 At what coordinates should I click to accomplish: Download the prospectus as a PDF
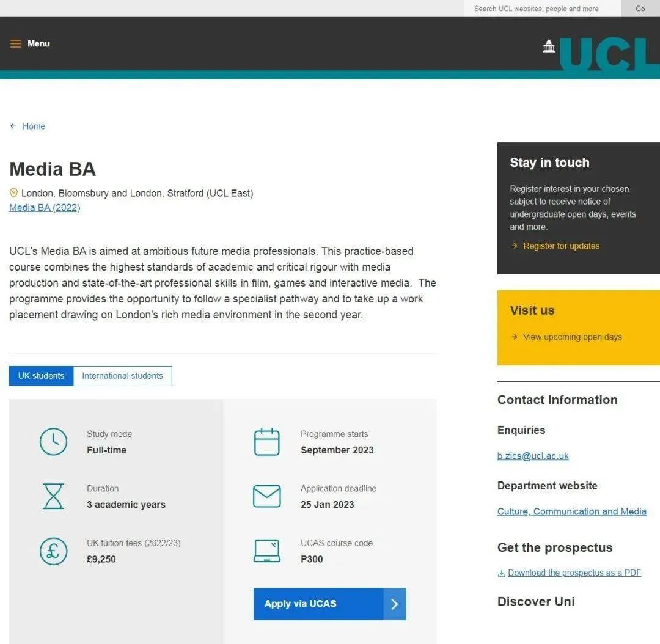[574, 573]
